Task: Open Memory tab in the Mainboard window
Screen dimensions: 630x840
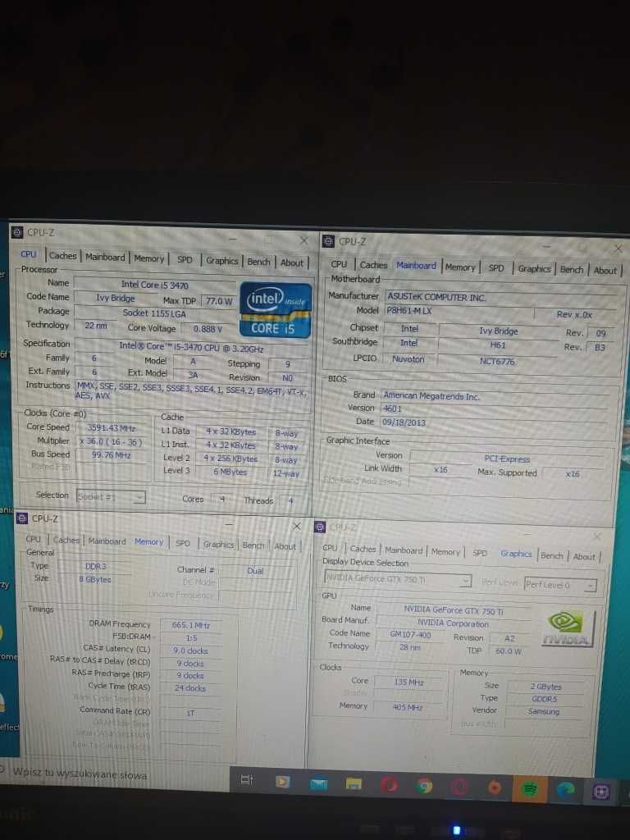Action: click(x=459, y=267)
